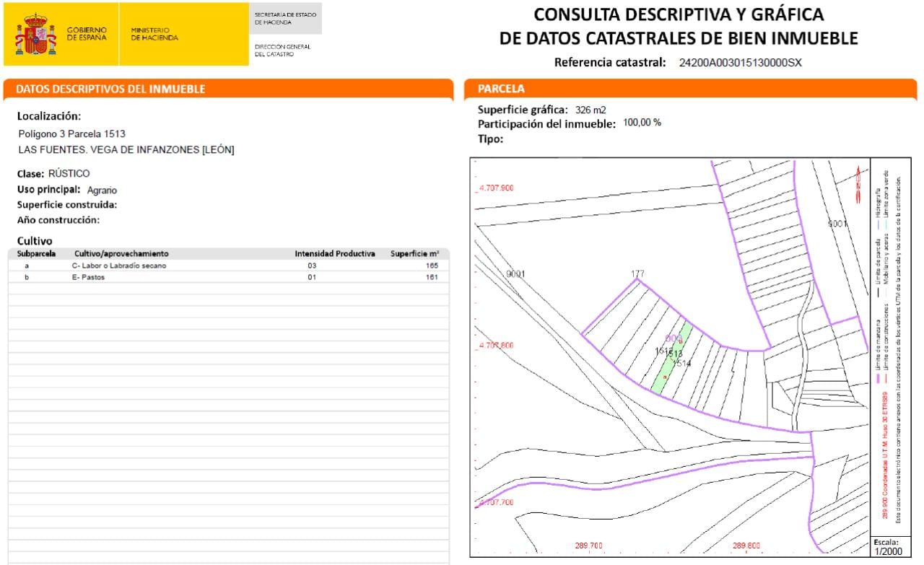The width and height of the screenshot is (924, 565).
Task: Click the intensity value '01' cell
Action: coord(312,278)
